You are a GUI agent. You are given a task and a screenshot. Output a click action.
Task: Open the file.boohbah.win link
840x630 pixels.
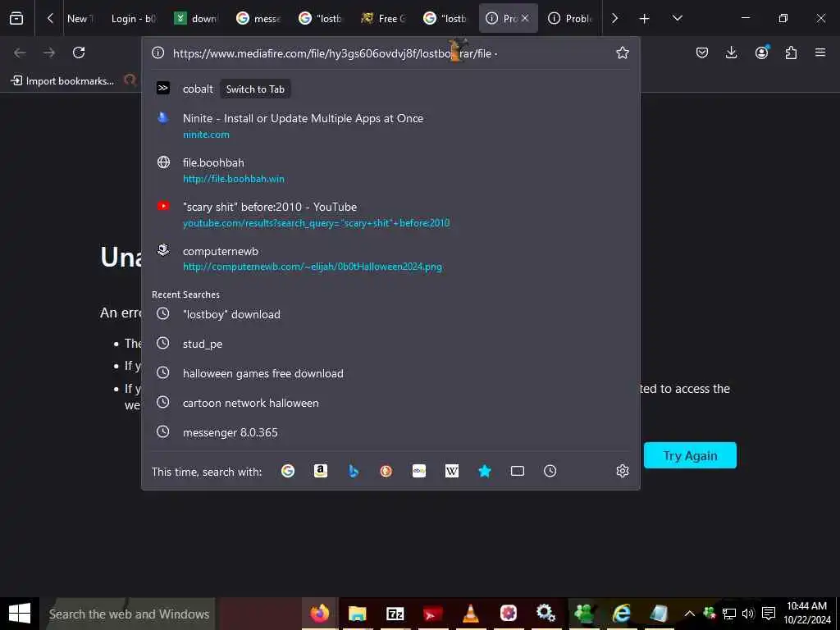pyautogui.click(x=234, y=179)
